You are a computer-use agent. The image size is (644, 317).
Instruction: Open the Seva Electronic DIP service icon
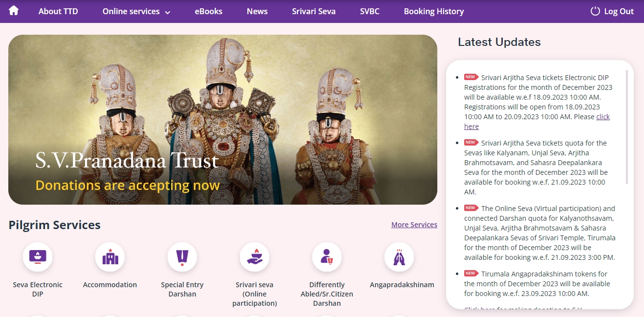pyautogui.click(x=38, y=257)
